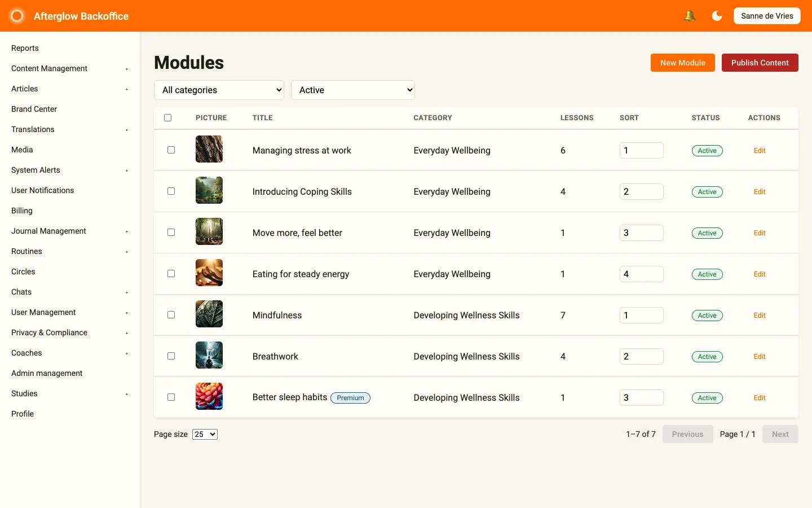Image resolution: width=812 pixels, height=508 pixels.
Task: Open the Sanne de Vries user menu
Action: 767,16
